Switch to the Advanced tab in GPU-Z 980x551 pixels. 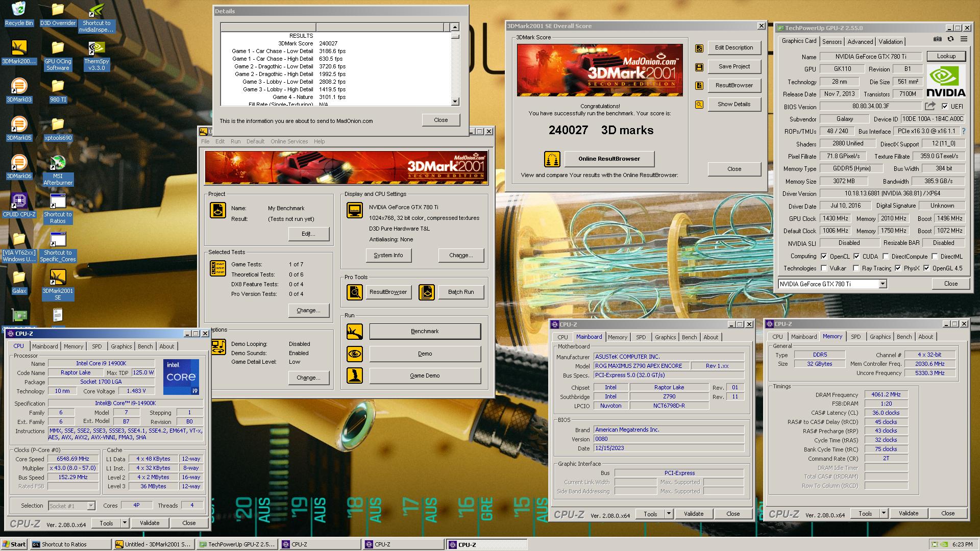pos(860,42)
